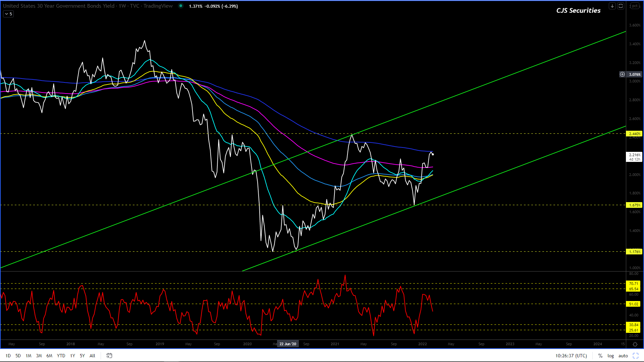Click the down-arrow pane button
644x362 pixels.
coord(612,6)
